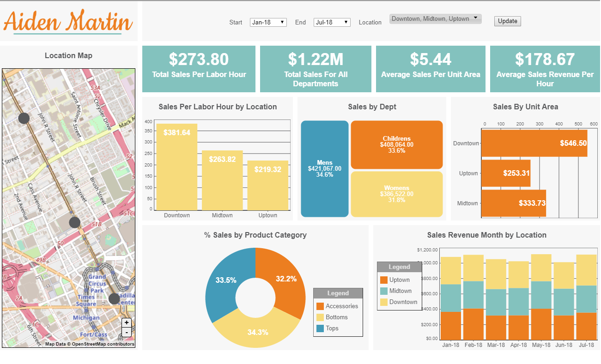
Task: Toggle Midtown in the revenue chart legend
Action: point(400,291)
